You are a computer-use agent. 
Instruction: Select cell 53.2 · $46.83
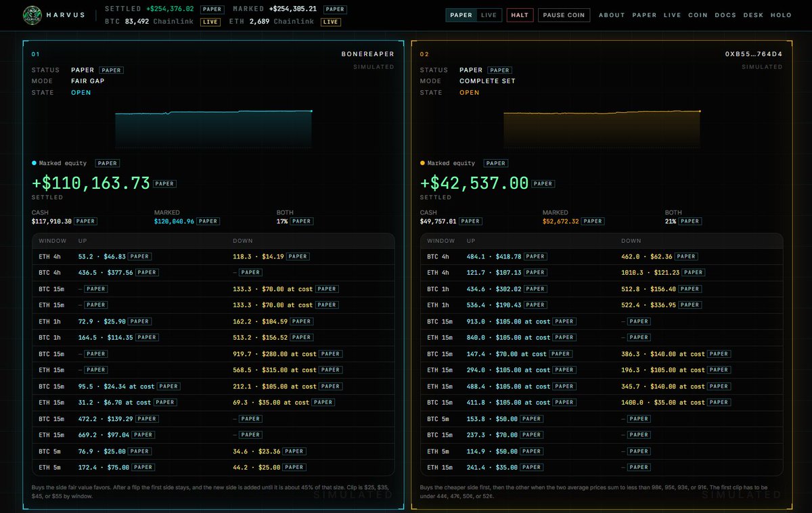click(x=101, y=256)
